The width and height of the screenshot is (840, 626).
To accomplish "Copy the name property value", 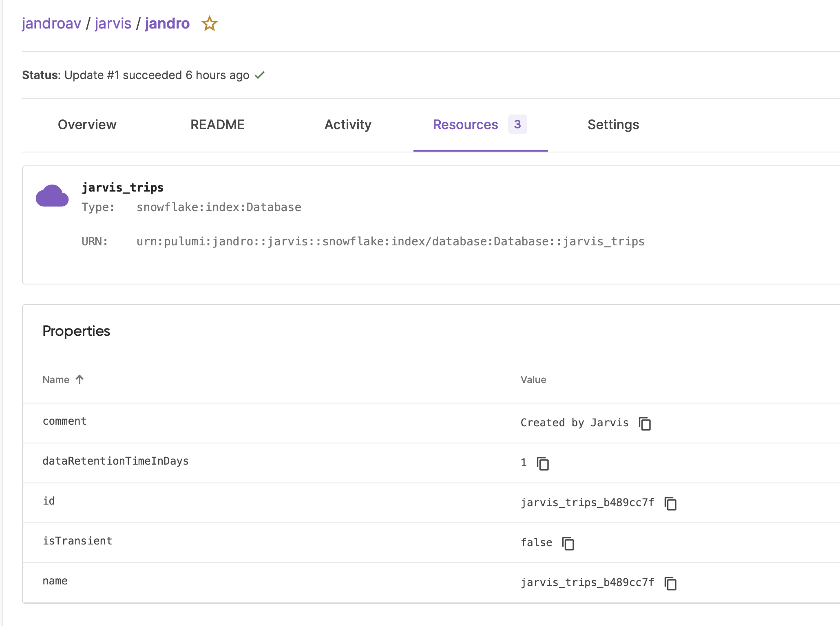I will (x=670, y=583).
